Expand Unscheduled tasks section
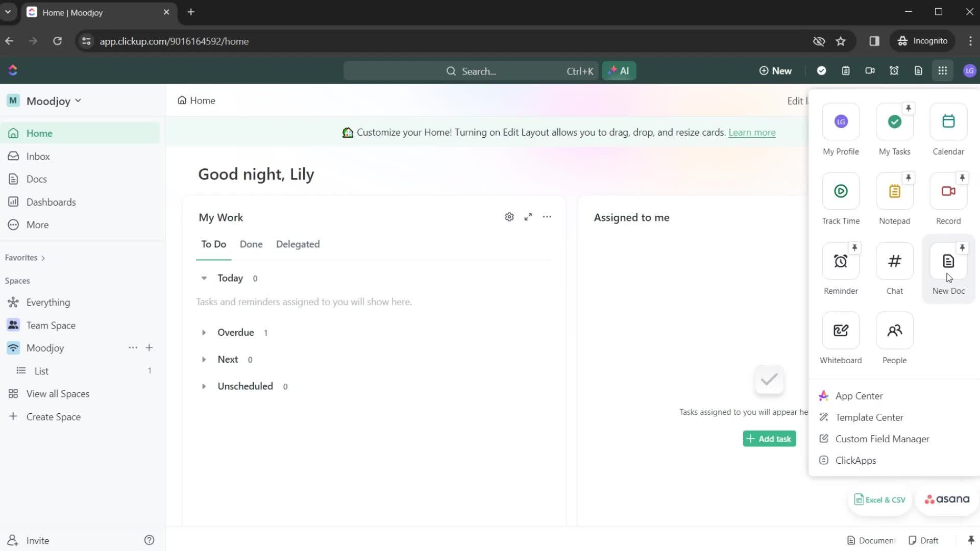This screenshot has height=551, width=980. pyautogui.click(x=204, y=386)
